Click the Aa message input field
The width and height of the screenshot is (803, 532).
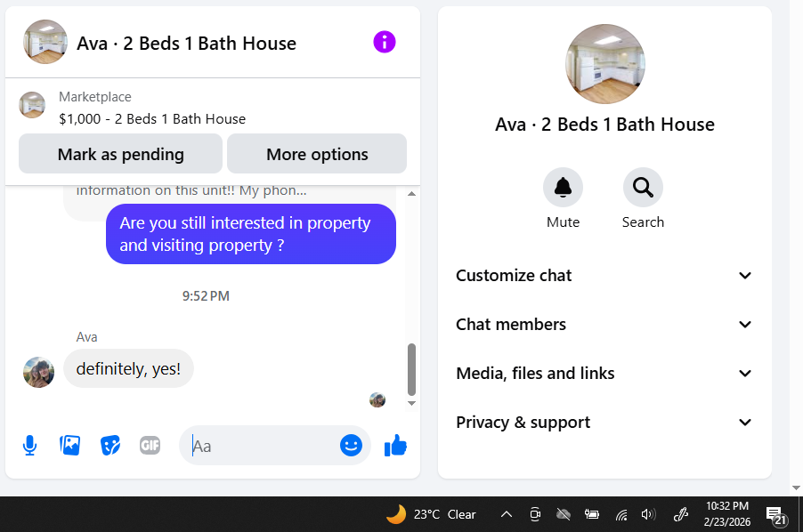point(261,446)
